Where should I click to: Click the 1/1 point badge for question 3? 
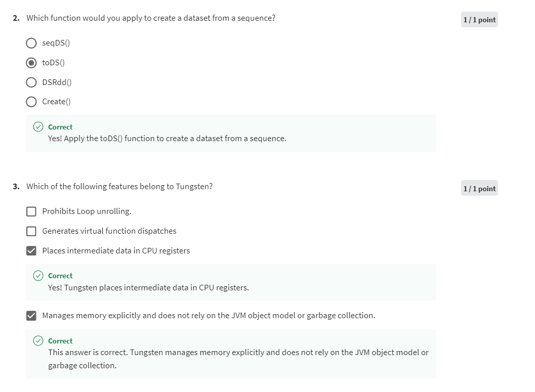coord(479,188)
